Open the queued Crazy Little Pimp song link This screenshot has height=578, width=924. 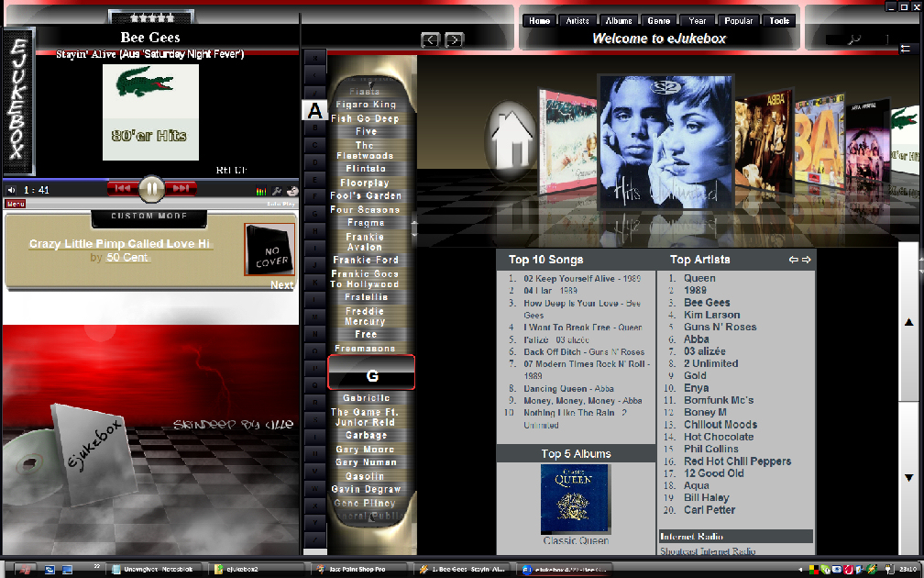(x=119, y=244)
